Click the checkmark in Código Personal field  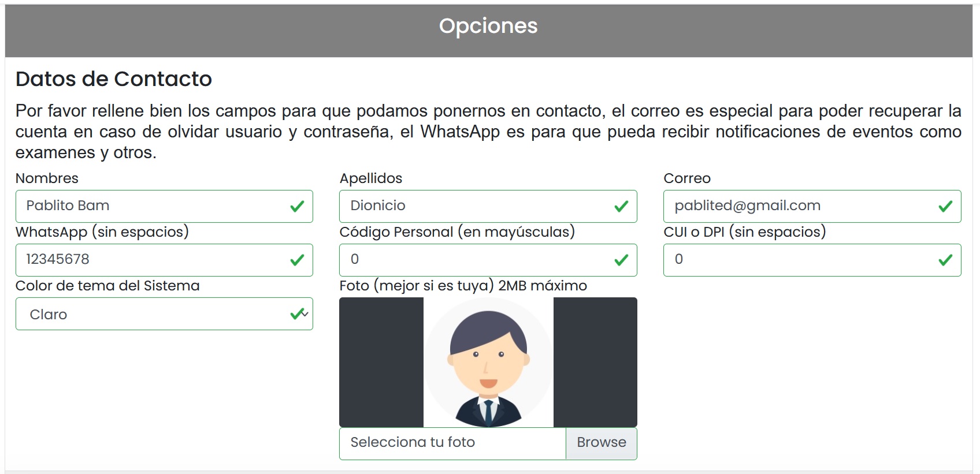point(621,260)
